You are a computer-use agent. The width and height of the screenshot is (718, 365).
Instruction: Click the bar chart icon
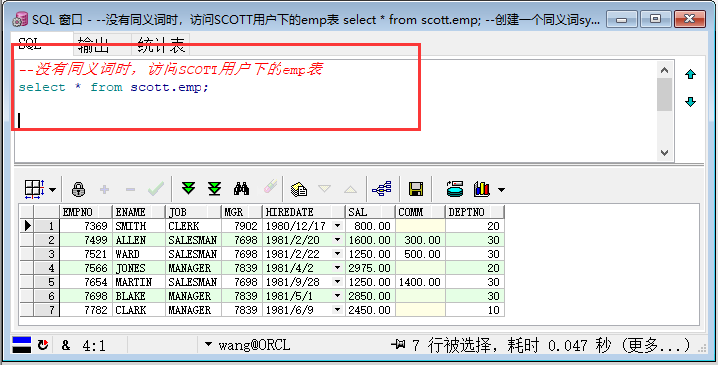click(482, 189)
